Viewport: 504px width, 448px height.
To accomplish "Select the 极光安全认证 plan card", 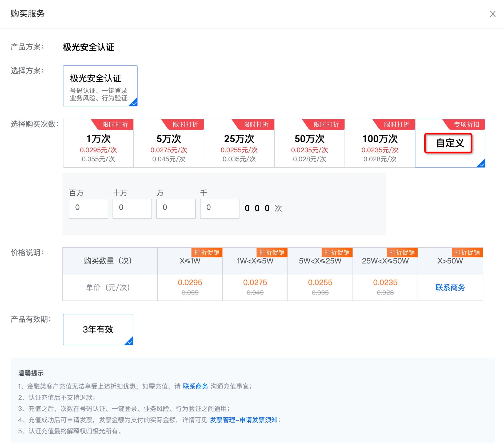I will [x=100, y=86].
